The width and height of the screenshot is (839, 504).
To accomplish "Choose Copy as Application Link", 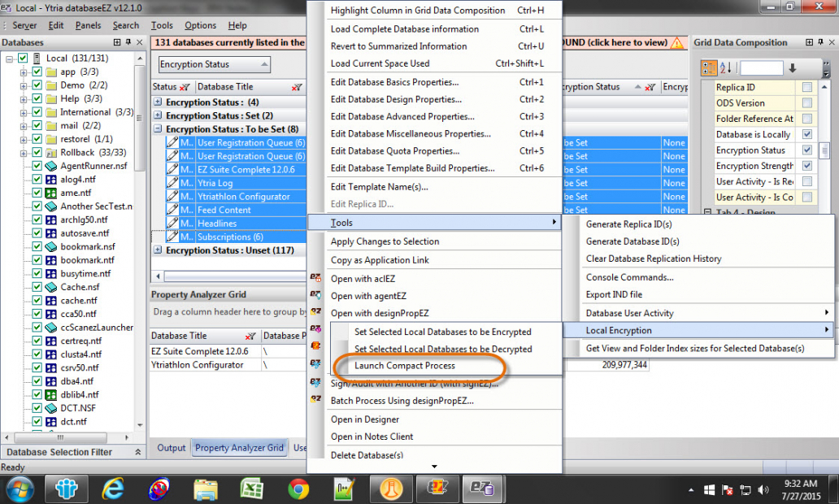I will [380, 260].
